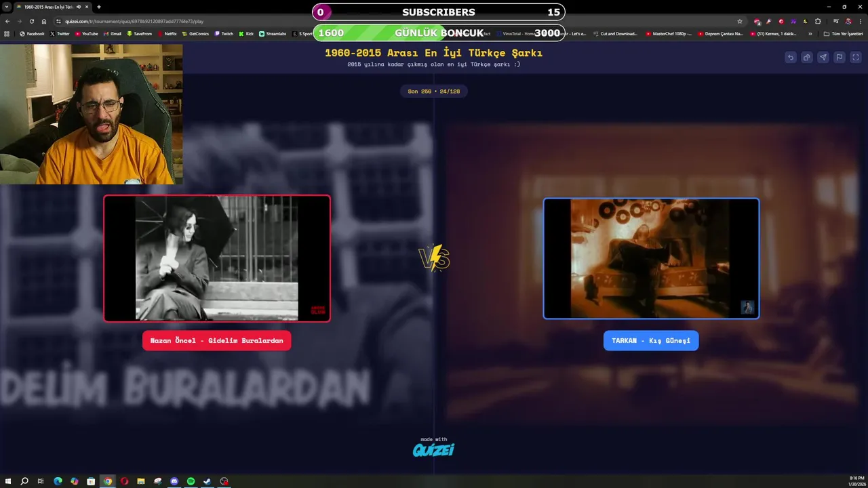868x488 pixels.
Task: Open the MasterChef 1080p bookmark
Action: 669,33
